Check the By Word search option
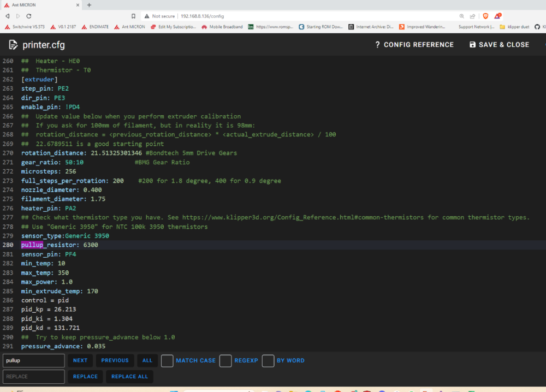 click(268, 361)
